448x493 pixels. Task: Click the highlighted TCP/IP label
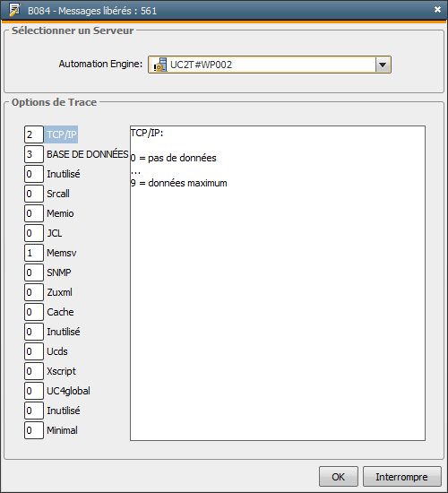pos(61,134)
